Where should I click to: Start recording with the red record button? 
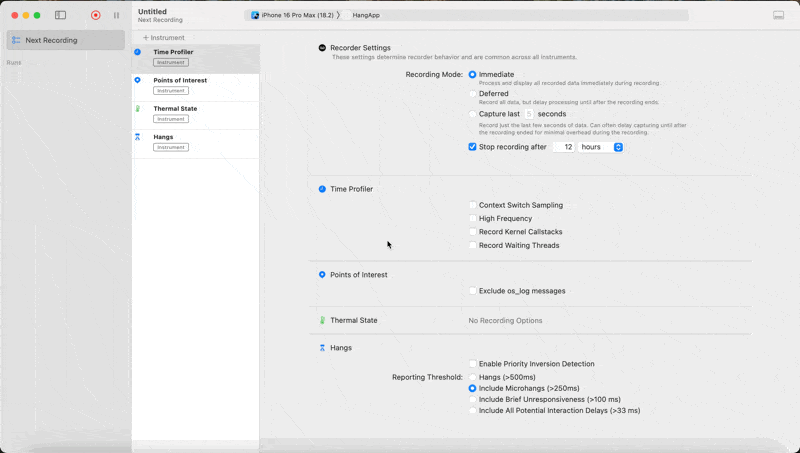point(96,15)
